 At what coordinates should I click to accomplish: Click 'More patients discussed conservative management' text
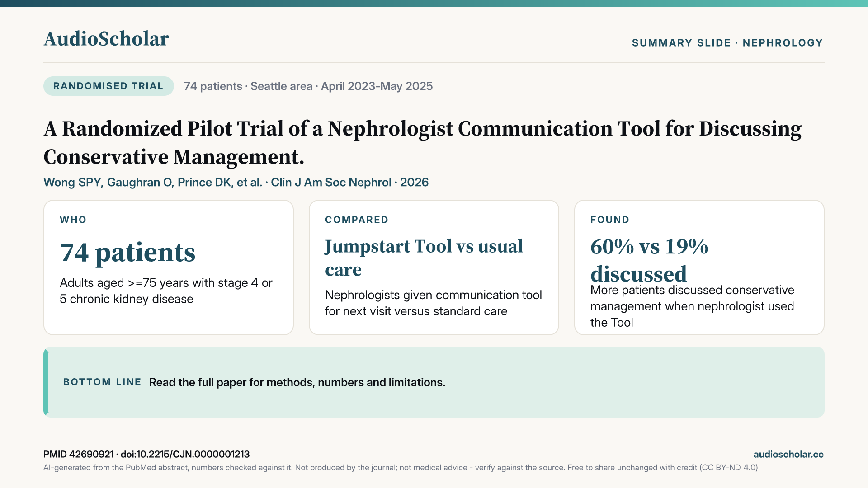coord(692,306)
